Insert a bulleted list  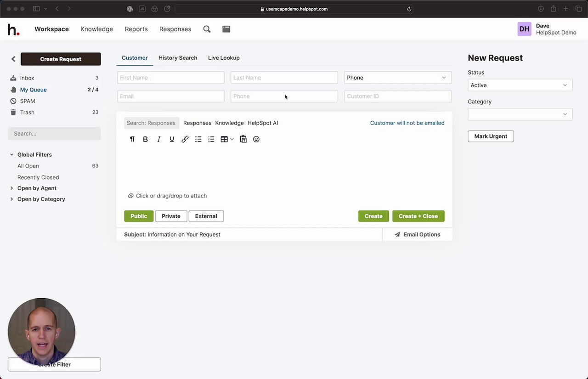pos(198,139)
